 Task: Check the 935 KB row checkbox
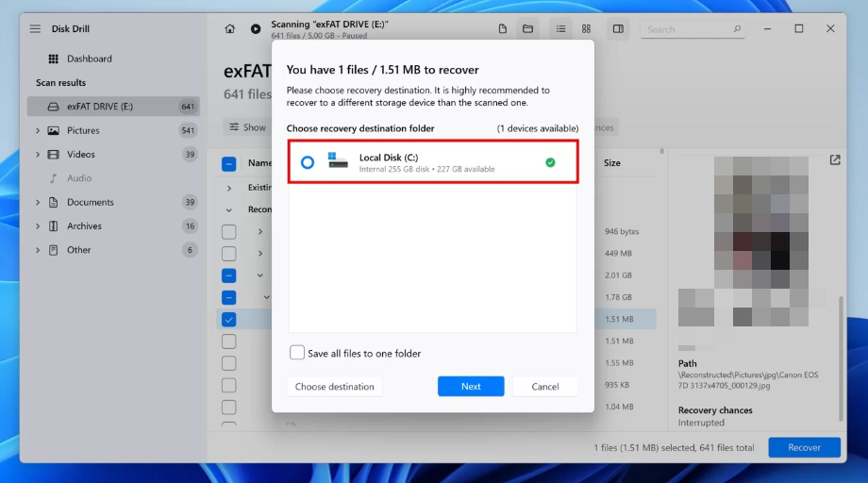pyautogui.click(x=228, y=385)
